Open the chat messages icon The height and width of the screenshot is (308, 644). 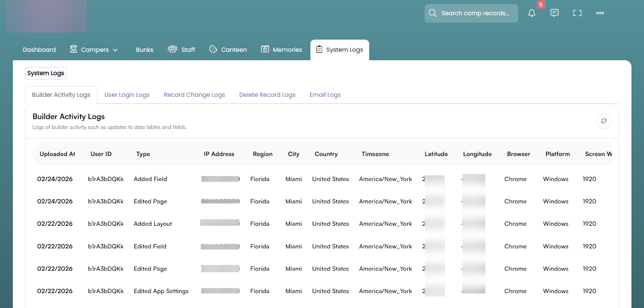[x=554, y=13]
